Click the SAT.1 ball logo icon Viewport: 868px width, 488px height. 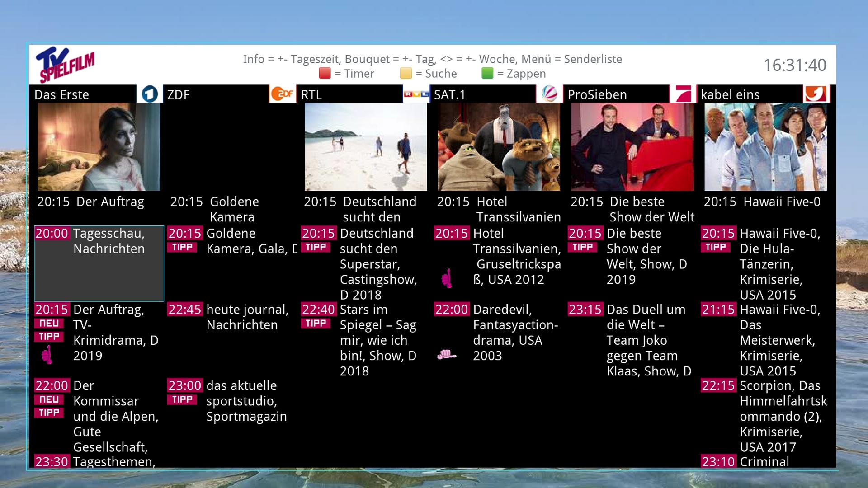pyautogui.click(x=549, y=94)
